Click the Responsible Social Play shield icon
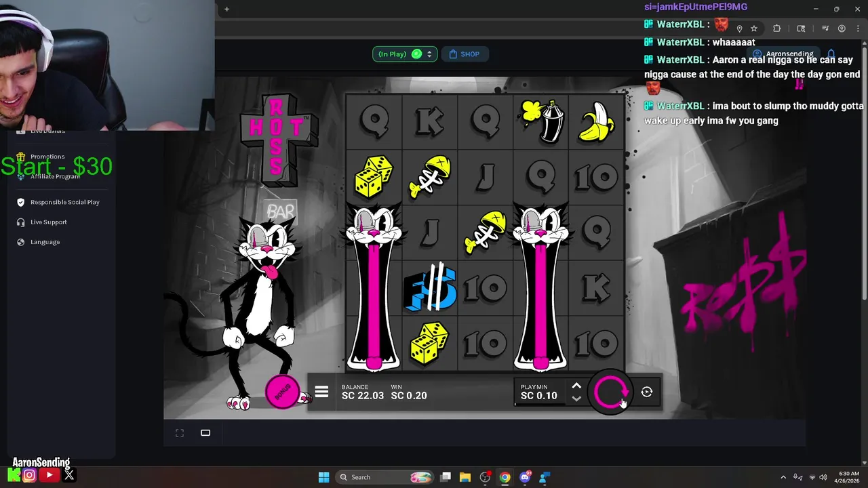868x488 pixels. 20,202
